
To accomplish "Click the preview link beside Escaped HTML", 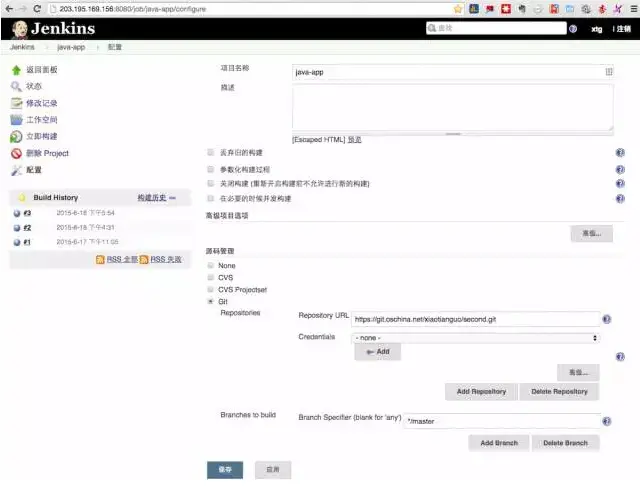I will tap(354, 140).
